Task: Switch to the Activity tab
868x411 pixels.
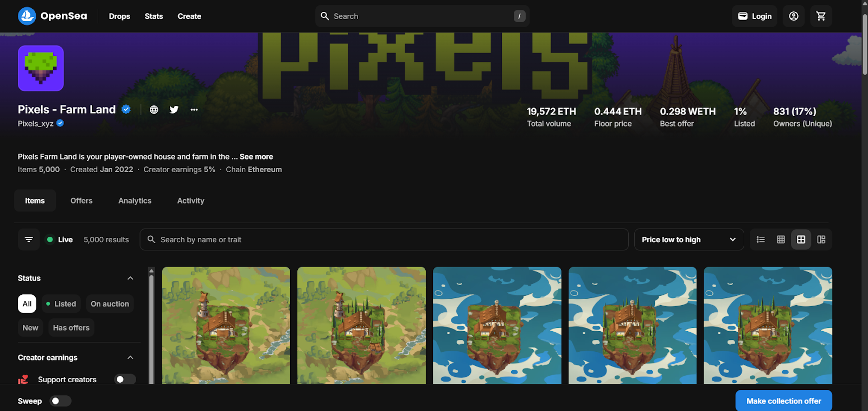Action: (x=191, y=201)
